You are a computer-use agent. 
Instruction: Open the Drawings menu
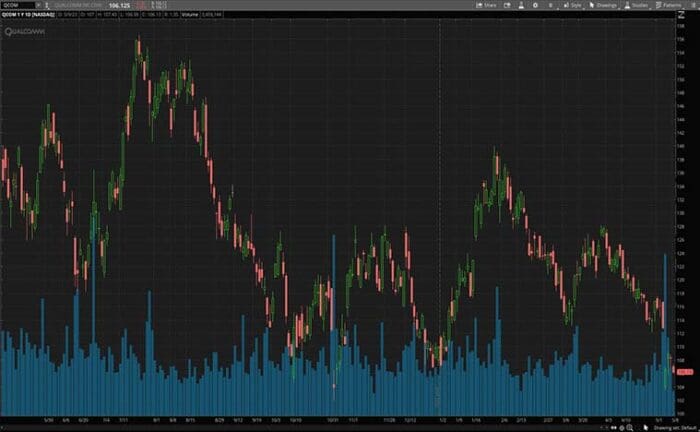point(604,5)
